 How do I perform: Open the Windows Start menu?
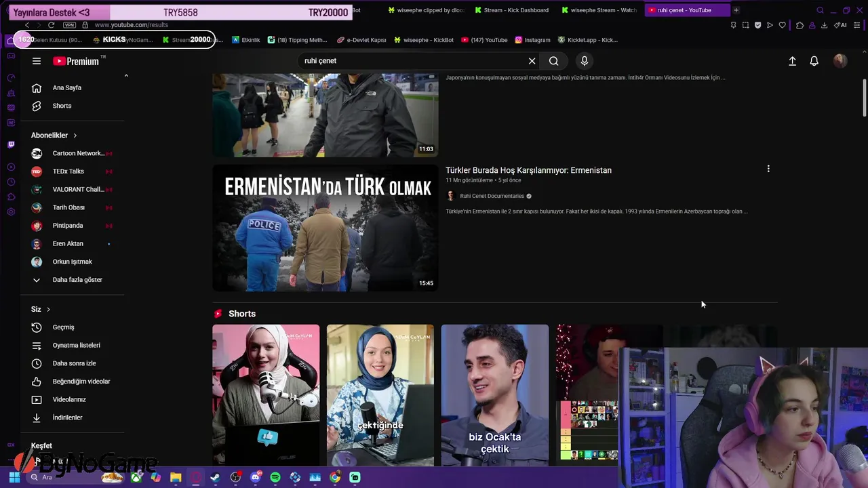(14, 478)
